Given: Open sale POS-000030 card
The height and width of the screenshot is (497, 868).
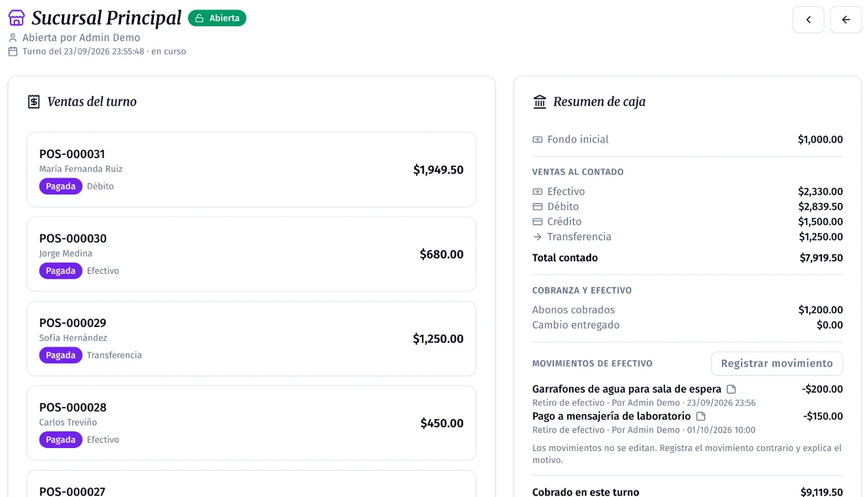Looking at the screenshot, I should (x=251, y=254).
